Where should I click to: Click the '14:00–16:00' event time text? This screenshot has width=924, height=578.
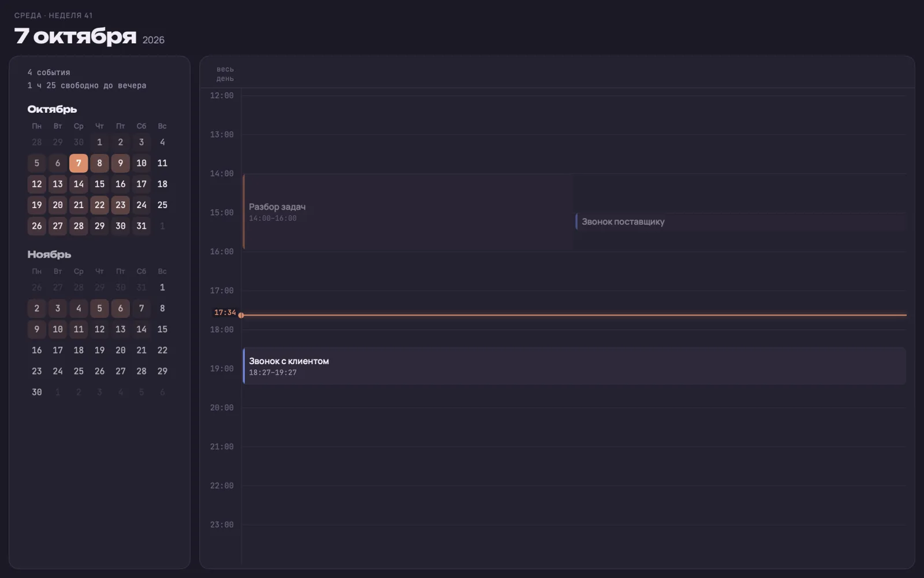click(x=273, y=218)
